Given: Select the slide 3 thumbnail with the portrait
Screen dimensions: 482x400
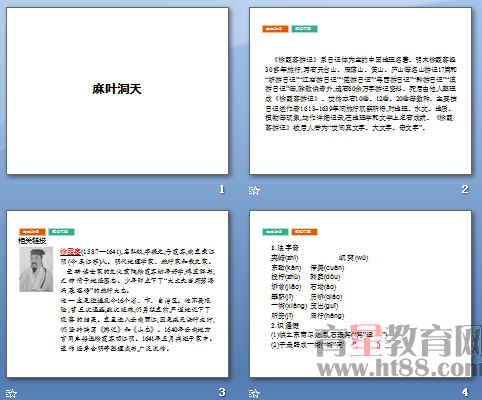Looking at the screenshot, I should pos(118,294).
